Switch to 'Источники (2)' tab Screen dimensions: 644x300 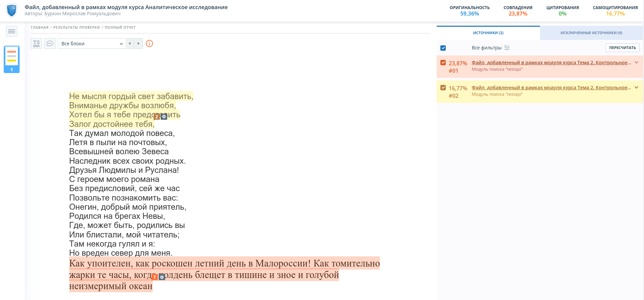pyautogui.click(x=488, y=33)
